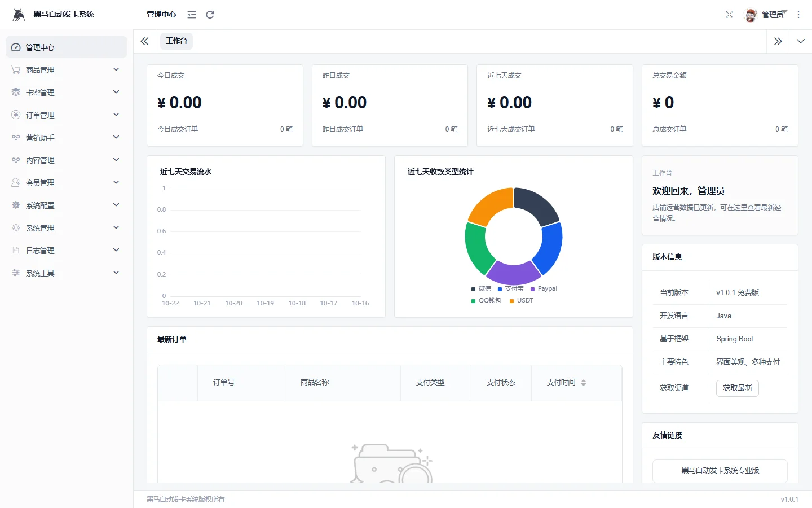Open the vertical three-dot more menu
The image size is (812, 508).
pos(798,15)
